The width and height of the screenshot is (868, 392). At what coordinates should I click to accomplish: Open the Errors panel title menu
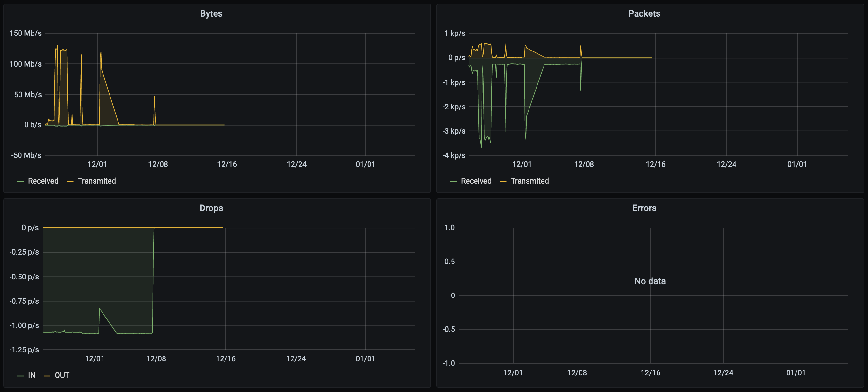click(644, 208)
